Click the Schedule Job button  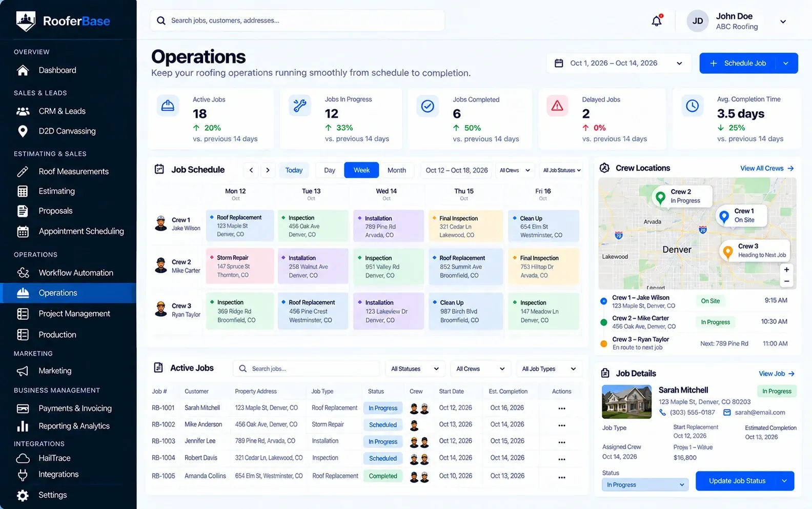[738, 63]
